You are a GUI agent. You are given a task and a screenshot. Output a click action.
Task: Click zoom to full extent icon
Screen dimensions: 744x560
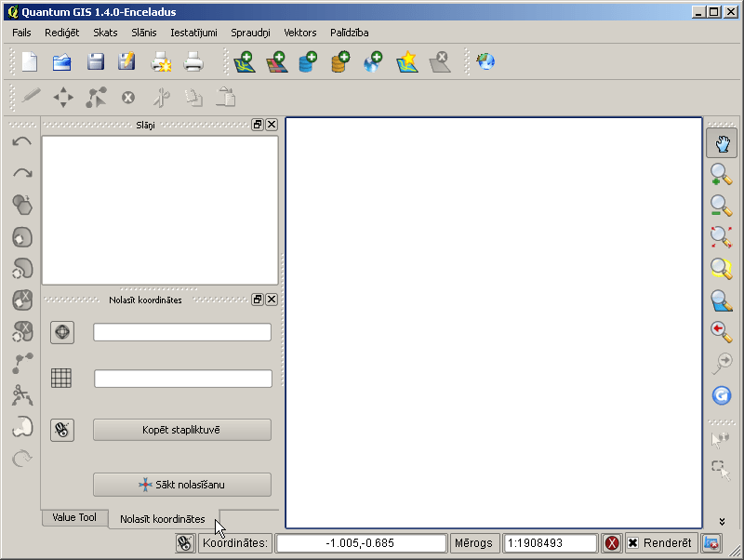722,237
